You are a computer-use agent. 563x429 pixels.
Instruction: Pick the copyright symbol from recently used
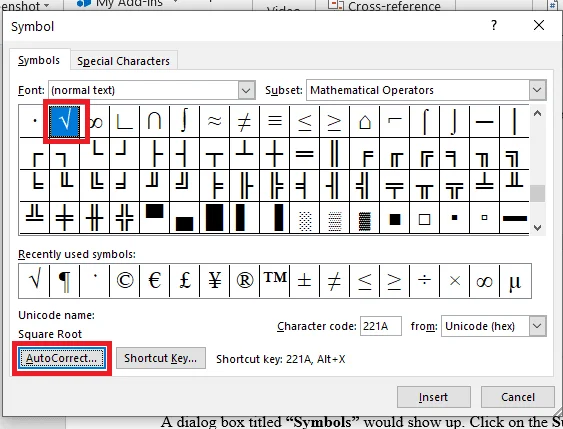point(125,281)
